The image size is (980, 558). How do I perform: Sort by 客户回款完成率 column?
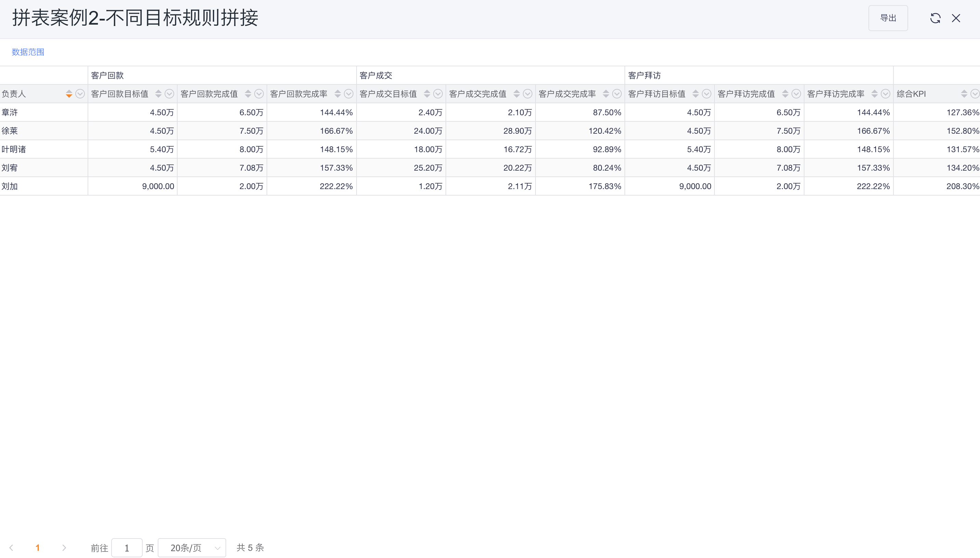point(338,93)
